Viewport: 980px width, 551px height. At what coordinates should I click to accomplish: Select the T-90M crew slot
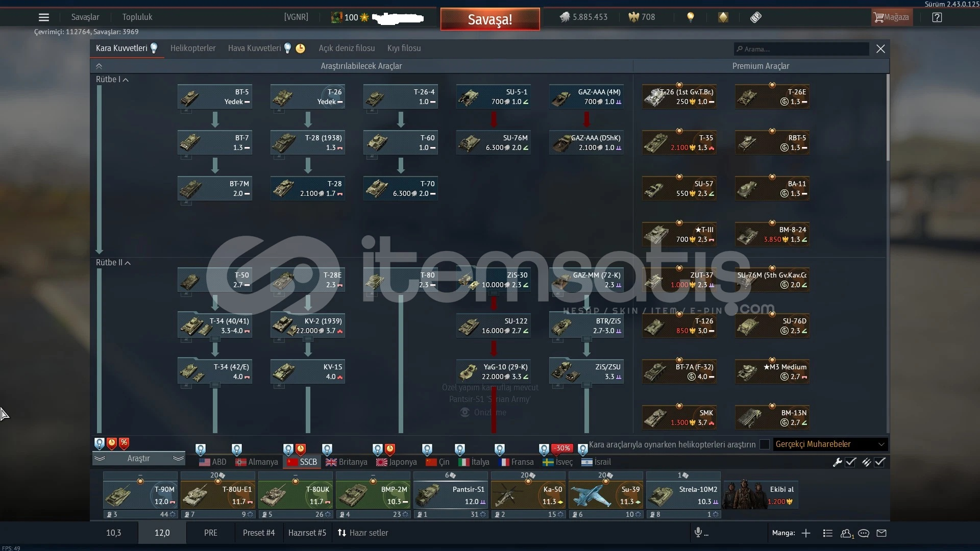140,495
